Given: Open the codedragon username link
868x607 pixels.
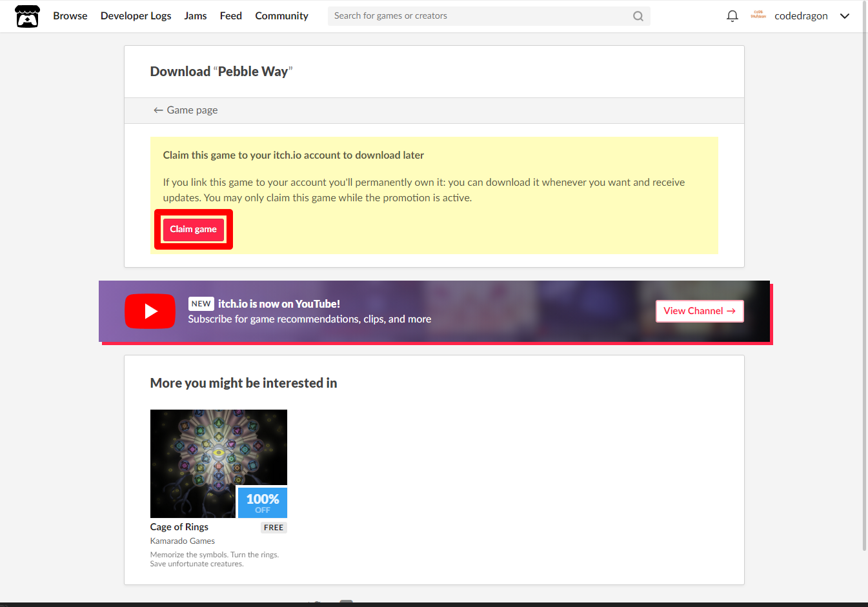Looking at the screenshot, I should pyautogui.click(x=801, y=16).
